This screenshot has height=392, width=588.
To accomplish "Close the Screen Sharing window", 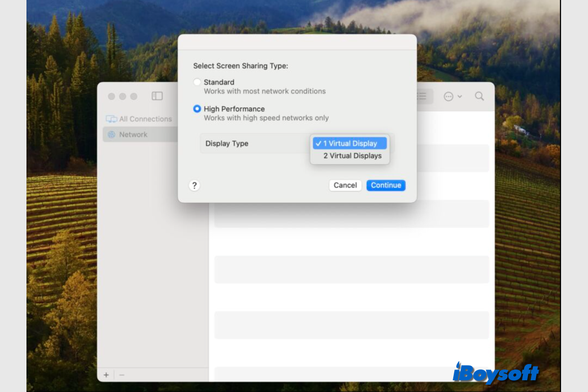I will tap(111, 97).
